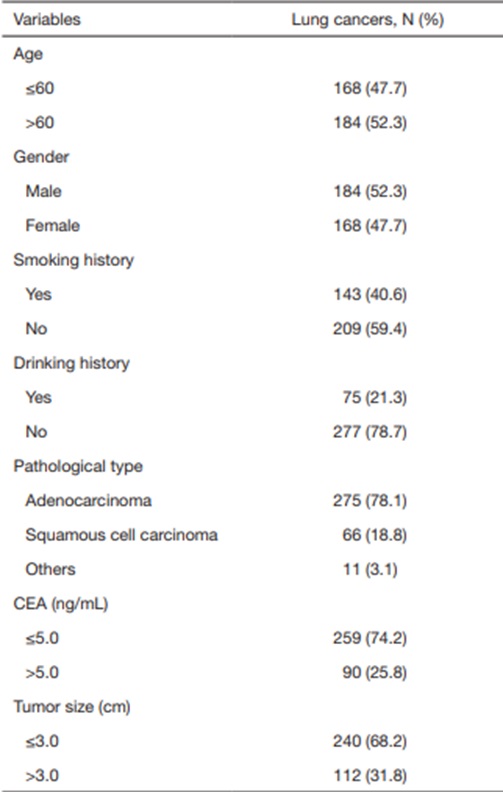Click the value 259 (74.2)
Image resolution: width=503 pixels, height=792 pixels.
[x=370, y=638]
